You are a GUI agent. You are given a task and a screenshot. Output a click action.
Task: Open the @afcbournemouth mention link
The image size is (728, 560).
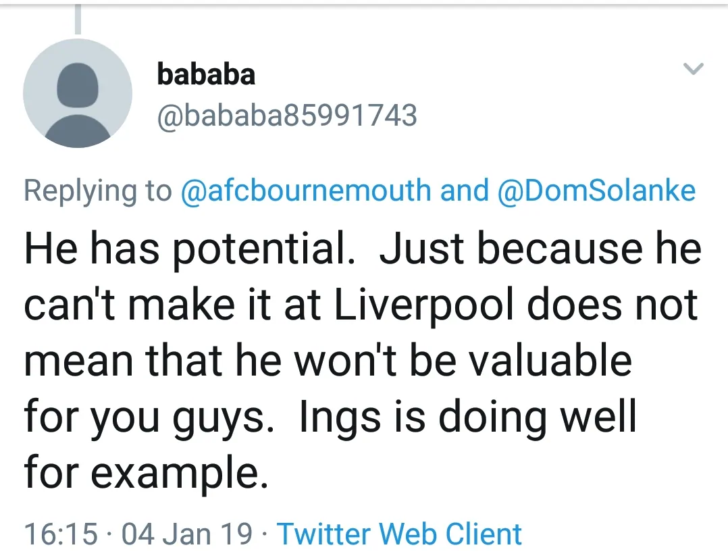[306, 190]
